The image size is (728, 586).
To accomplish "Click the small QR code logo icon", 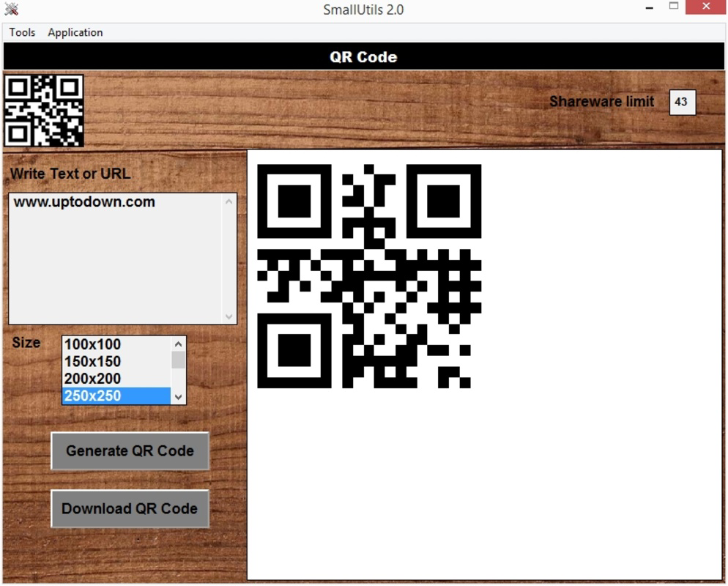I will (x=44, y=111).
